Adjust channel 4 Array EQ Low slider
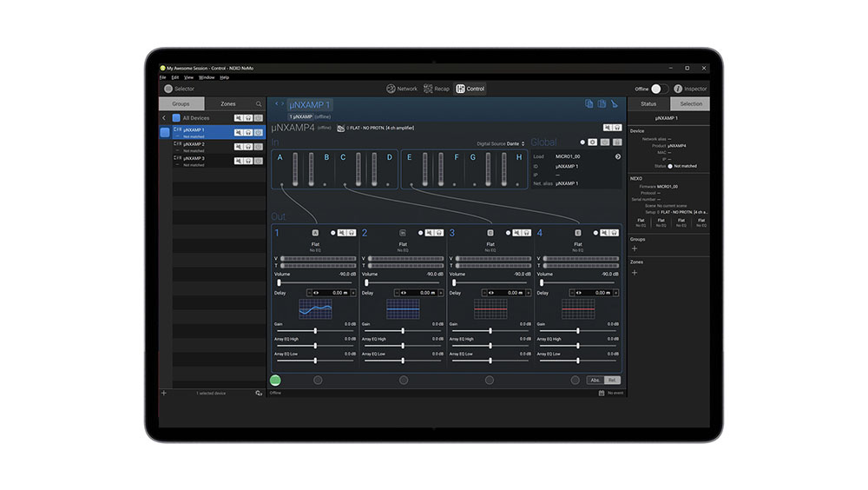 [578, 361]
